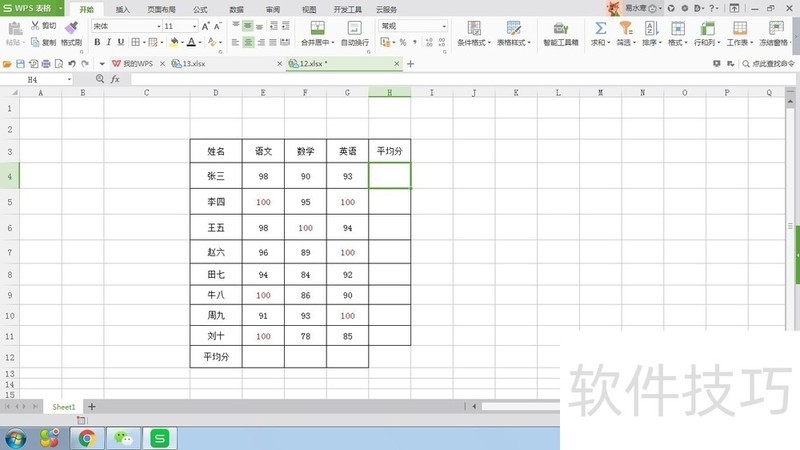Click the Undo arrow icon

click(x=72, y=64)
